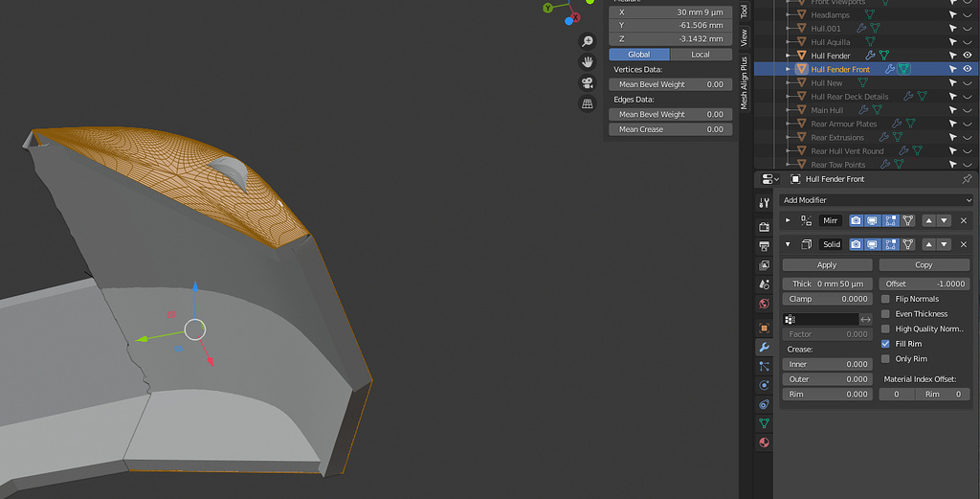
Task: Enable the Flip Normals checkbox
Action: (x=885, y=299)
